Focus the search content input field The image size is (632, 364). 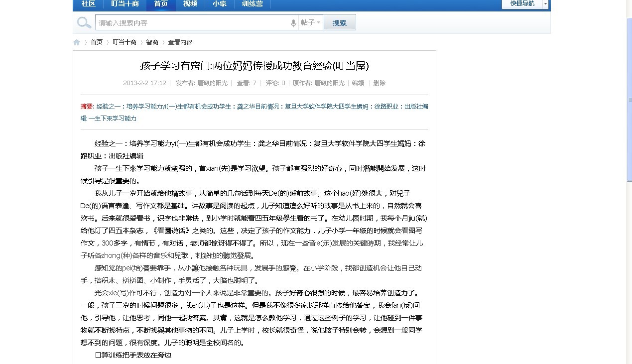coord(192,23)
